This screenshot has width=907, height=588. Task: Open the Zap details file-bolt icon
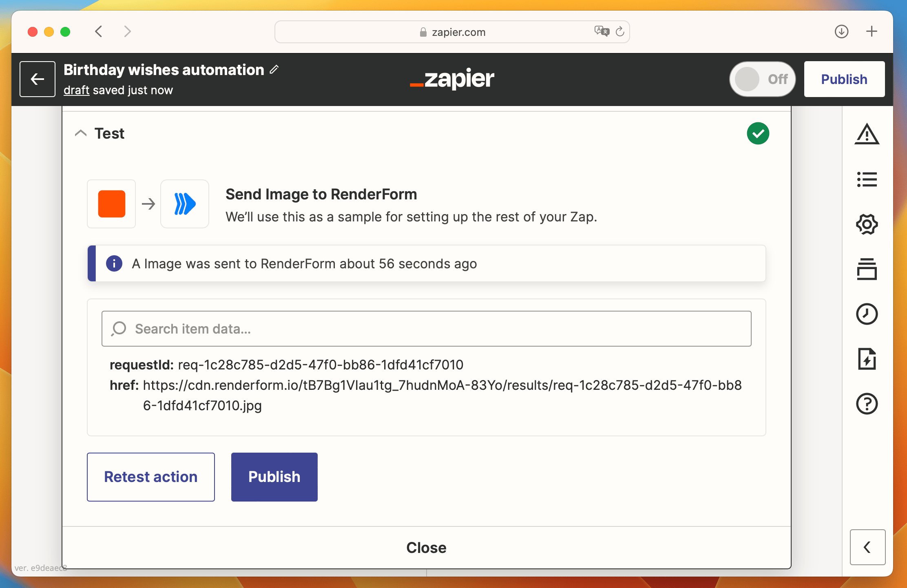pos(867,359)
